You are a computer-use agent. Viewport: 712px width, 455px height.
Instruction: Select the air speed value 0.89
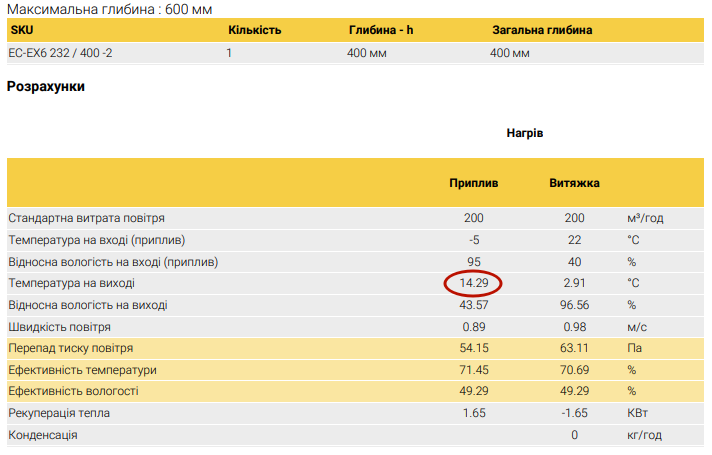click(x=474, y=327)
